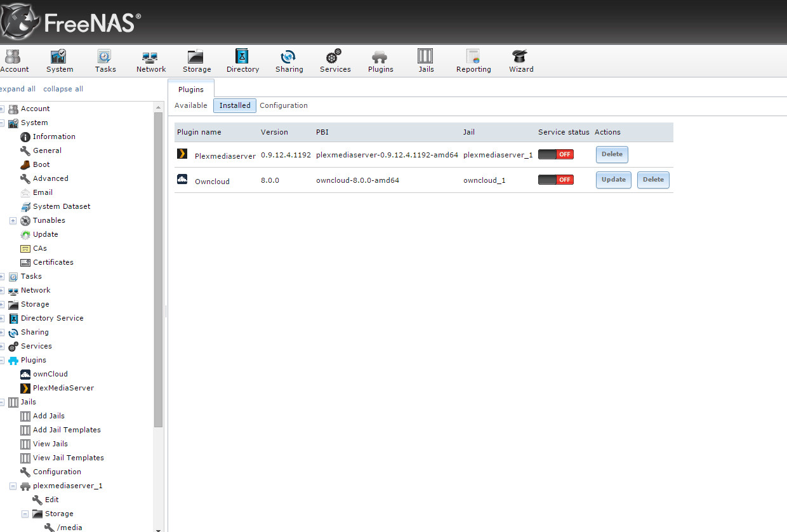
Task: Open Email settings in the tree
Action: [43, 192]
